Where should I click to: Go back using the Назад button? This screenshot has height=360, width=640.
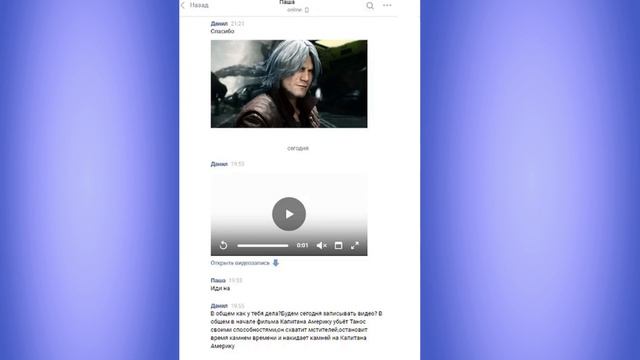(195, 5)
